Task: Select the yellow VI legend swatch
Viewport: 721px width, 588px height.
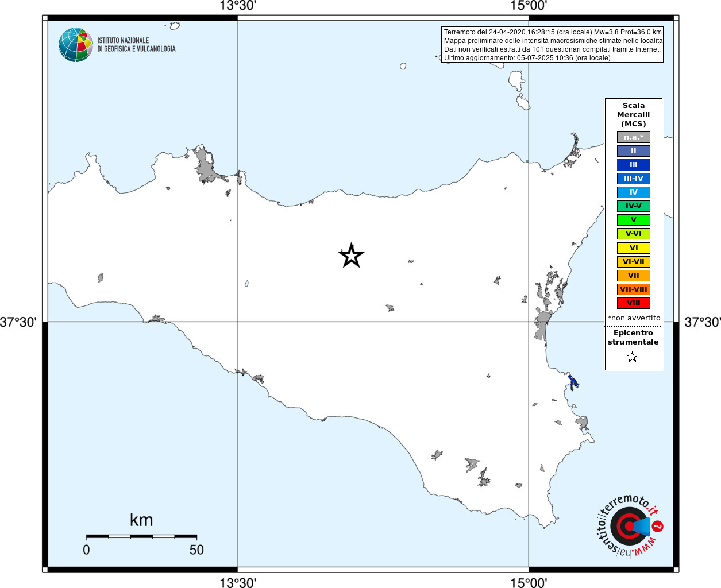Action: click(x=634, y=248)
